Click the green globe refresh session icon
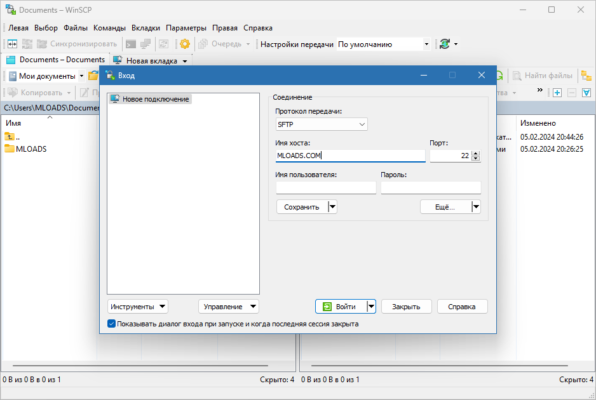 coord(445,44)
